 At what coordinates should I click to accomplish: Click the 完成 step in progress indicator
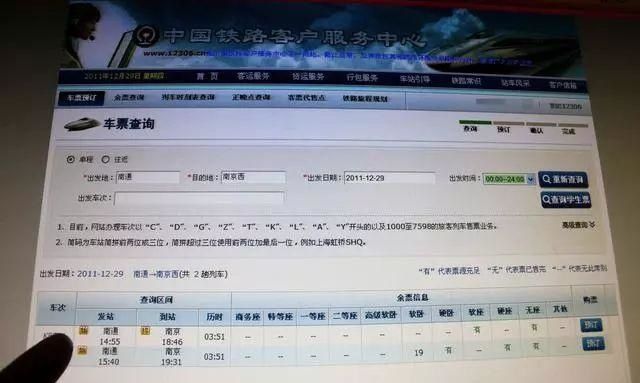[568, 131]
